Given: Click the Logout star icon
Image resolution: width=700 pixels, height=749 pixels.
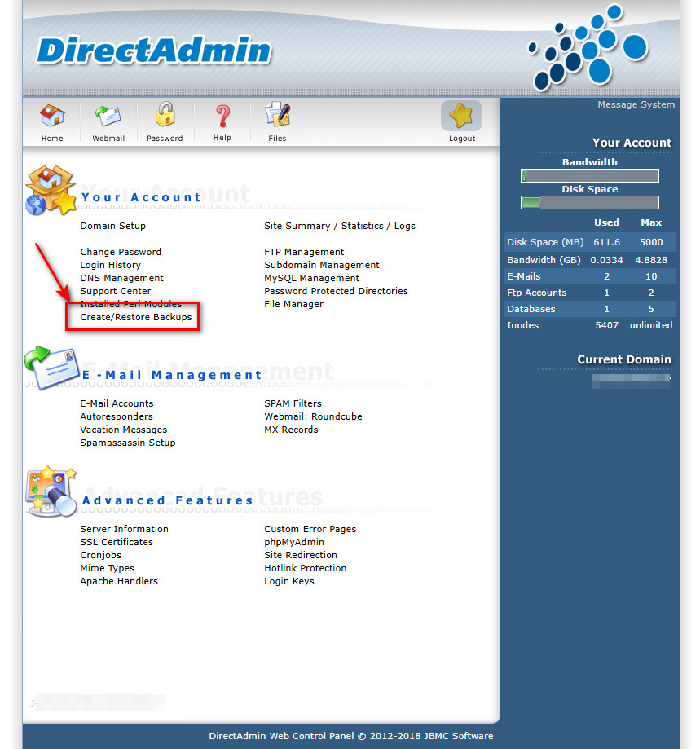Looking at the screenshot, I should tap(461, 117).
